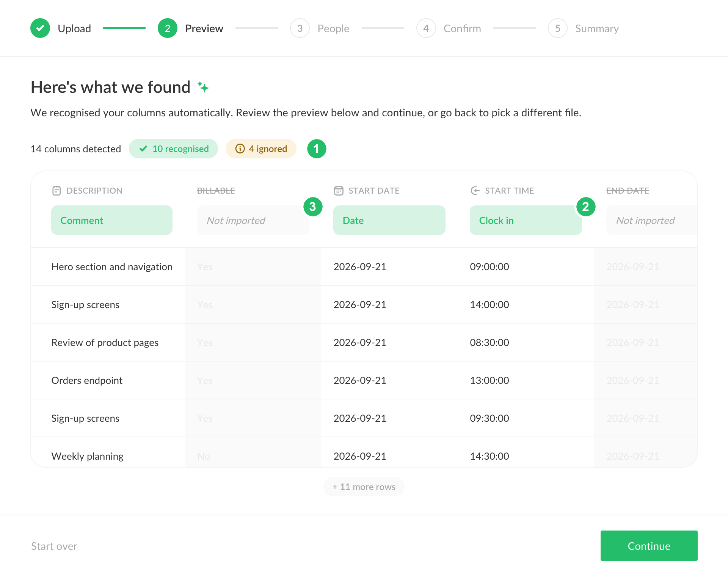728x576 pixels.
Task: Click the struck-through END DATE column header
Action: pos(628,191)
